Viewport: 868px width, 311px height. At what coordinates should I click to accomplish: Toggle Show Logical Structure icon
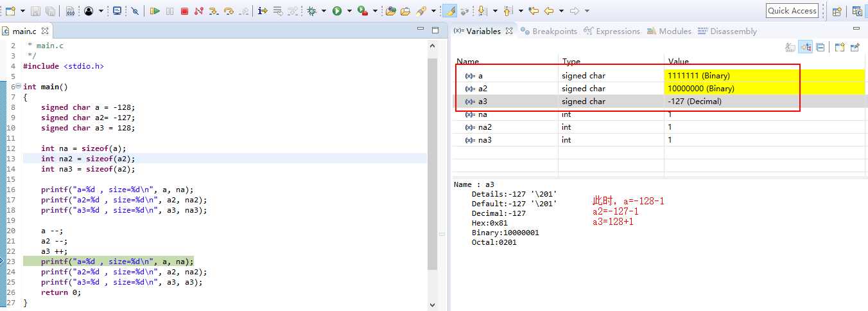click(x=805, y=47)
